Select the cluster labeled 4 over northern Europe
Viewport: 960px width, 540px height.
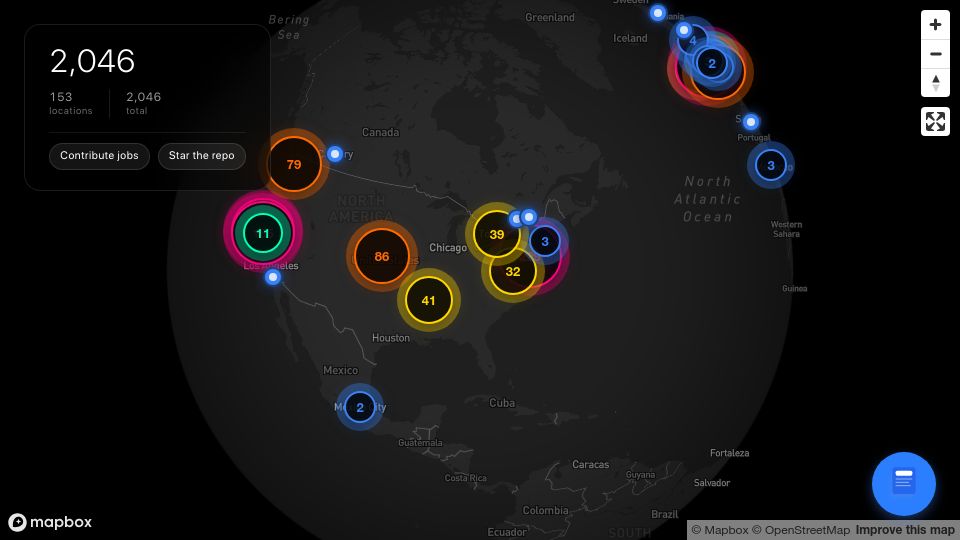tap(693, 41)
